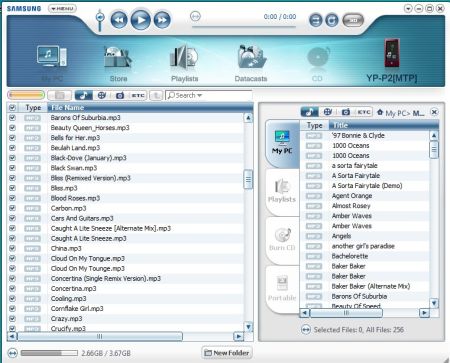Uncheck Black Swan.mp3 checkbox
Screen dimensions: 450x363
pos(12,168)
